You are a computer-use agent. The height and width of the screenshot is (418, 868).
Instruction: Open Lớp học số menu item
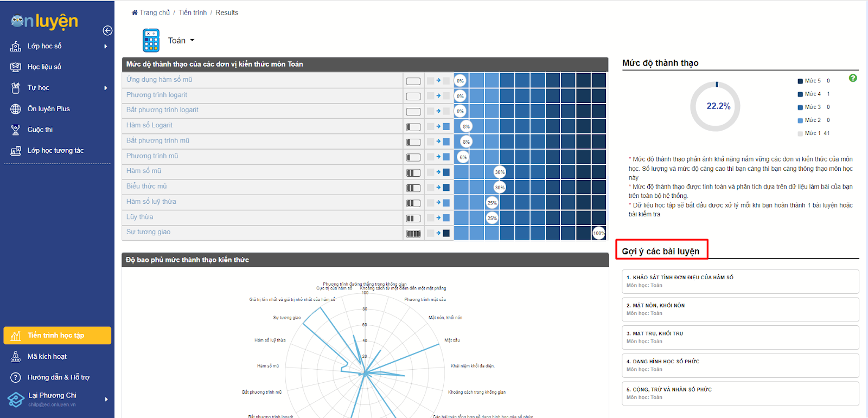pos(57,46)
